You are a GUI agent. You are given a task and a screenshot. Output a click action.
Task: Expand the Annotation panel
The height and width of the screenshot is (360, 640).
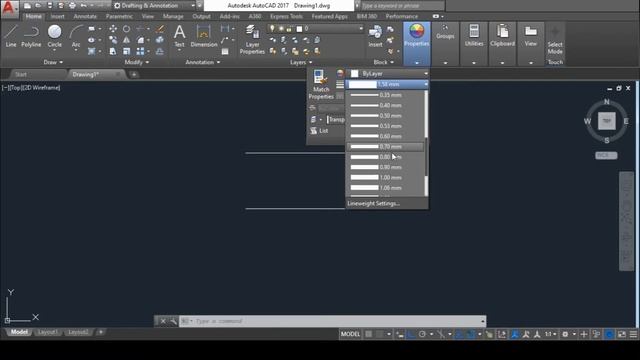(x=203, y=62)
